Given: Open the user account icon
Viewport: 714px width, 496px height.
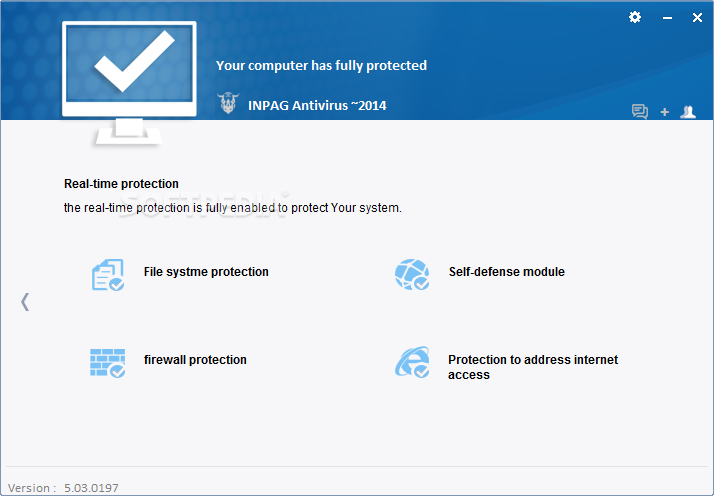Looking at the screenshot, I should coord(688,112).
